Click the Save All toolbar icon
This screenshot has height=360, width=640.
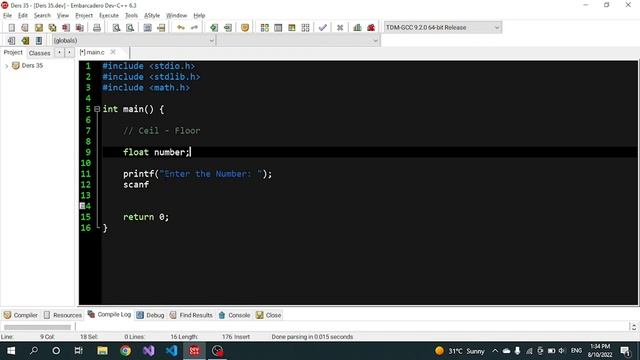(52, 28)
